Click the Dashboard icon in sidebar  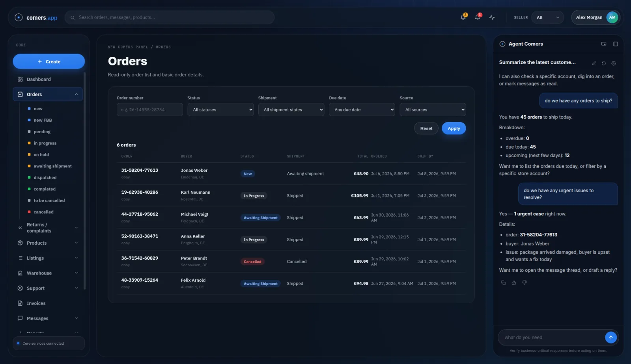(20, 79)
